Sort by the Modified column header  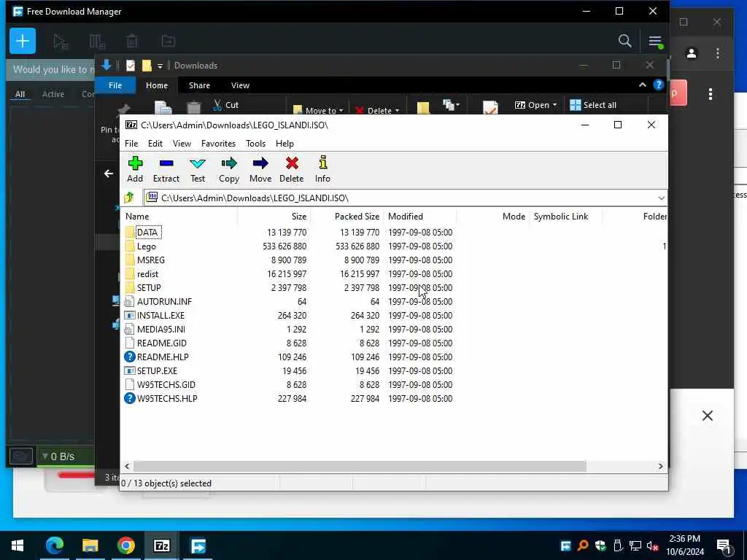point(419,216)
